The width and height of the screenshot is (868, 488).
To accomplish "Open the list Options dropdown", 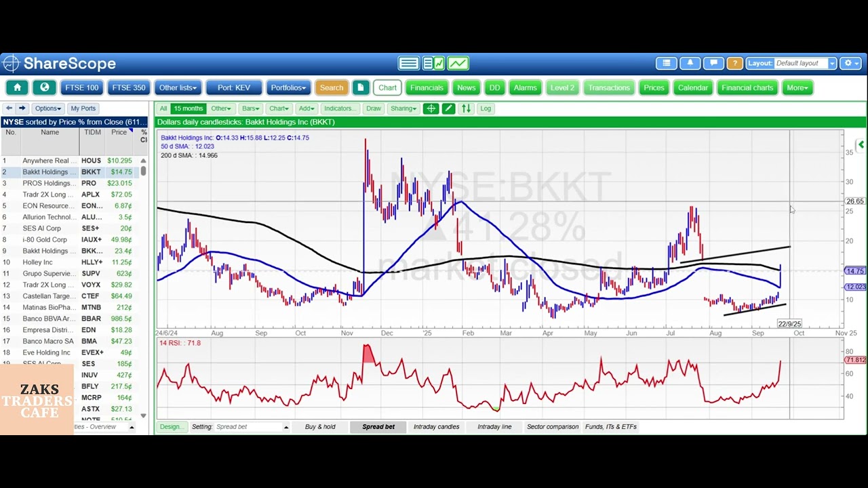I will 47,108.
